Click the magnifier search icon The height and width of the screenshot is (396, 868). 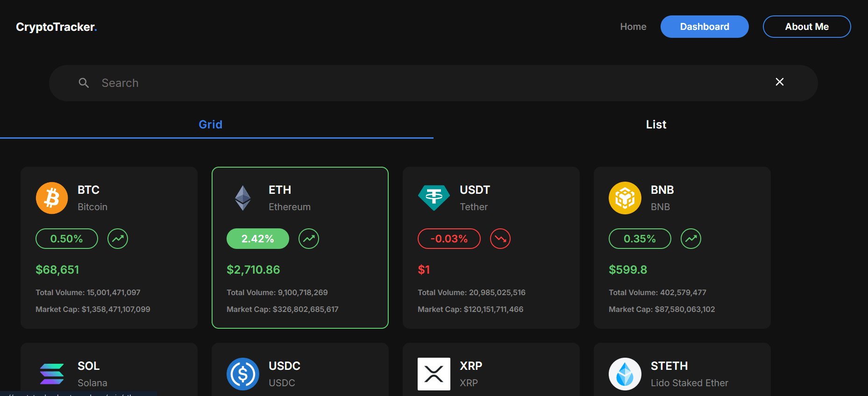tap(84, 83)
